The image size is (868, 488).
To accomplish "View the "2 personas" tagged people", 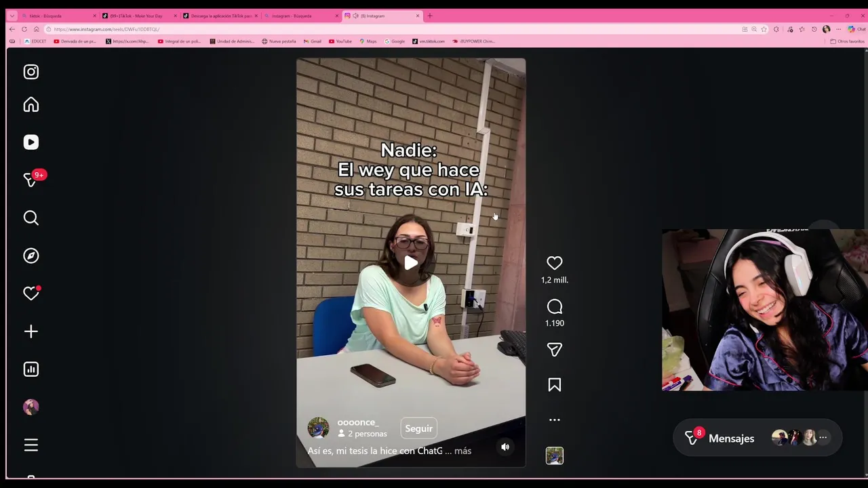I will (x=362, y=434).
